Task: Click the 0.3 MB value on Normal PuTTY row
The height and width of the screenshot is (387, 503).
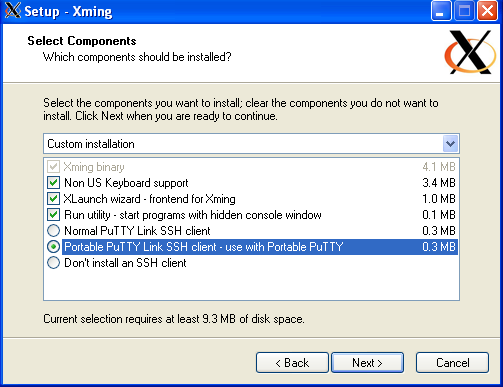Action: (439, 231)
